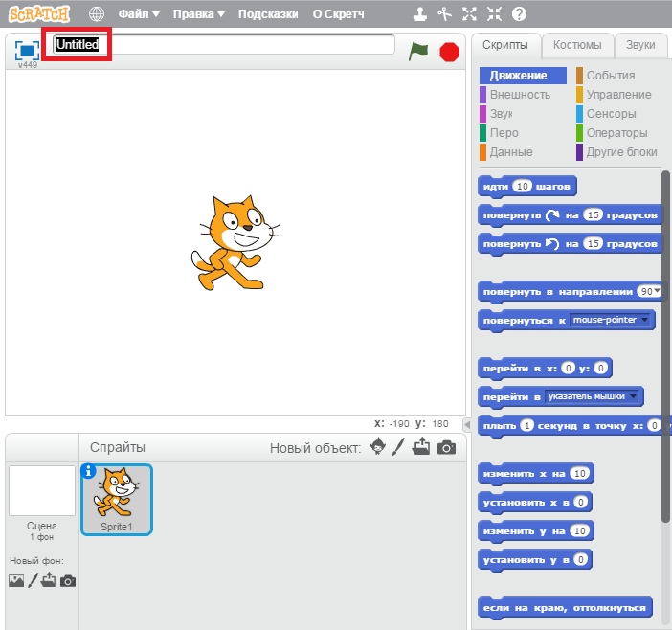Click the red stop button

pyautogui.click(x=449, y=52)
